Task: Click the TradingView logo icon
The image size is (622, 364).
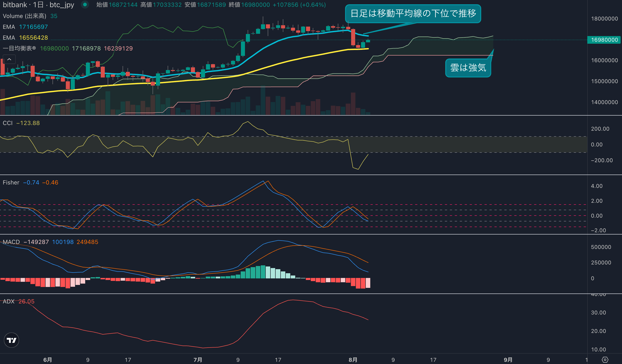Action: point(11,340)
